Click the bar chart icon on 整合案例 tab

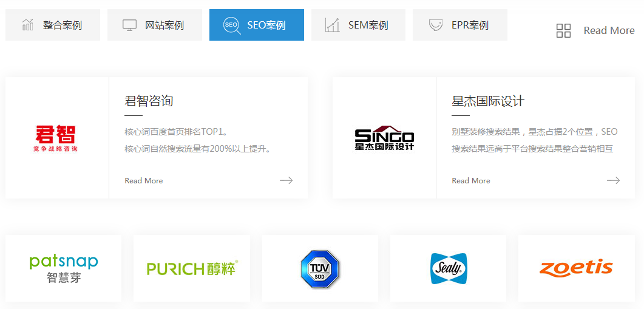click(28, 25)
